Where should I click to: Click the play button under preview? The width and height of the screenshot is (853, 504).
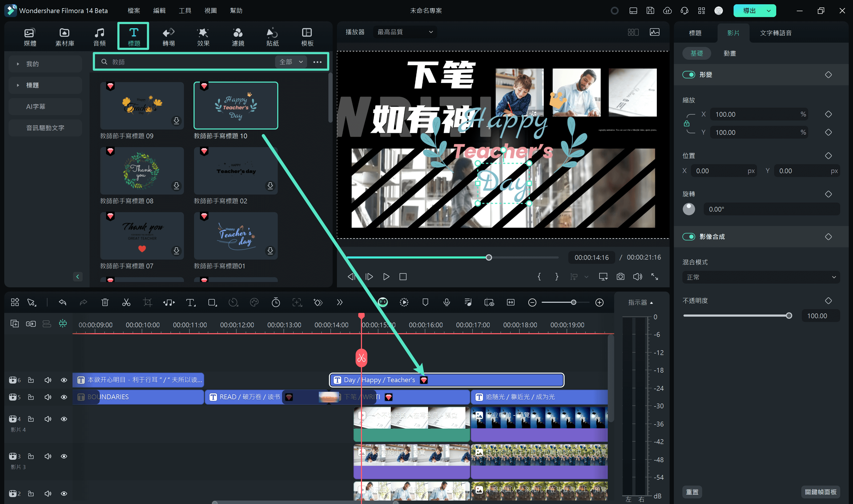tap(386, 276)
